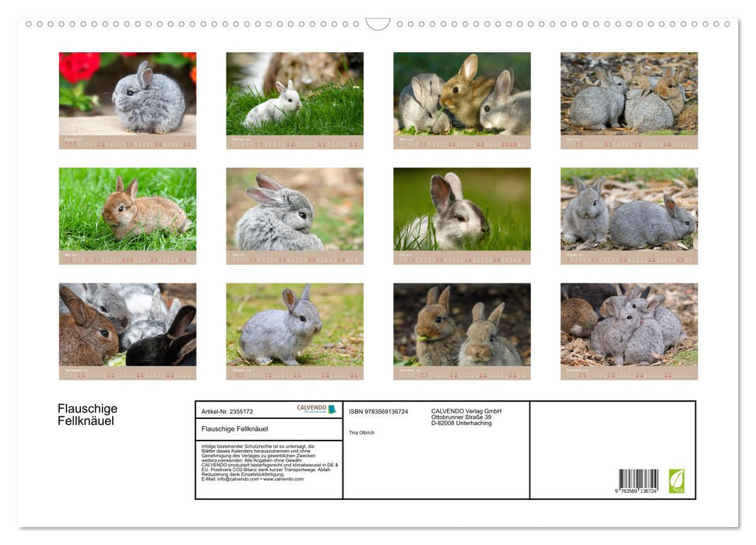Open the April photo of a bunny group on bark mulch
This screenshot has width=756, height=545.
pyautogui.click(x=629, y=94)
